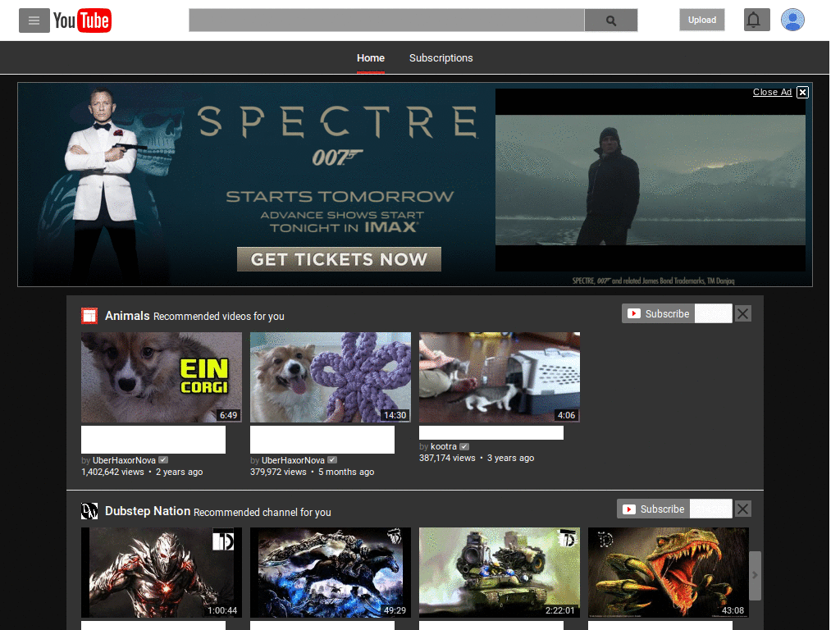Open the Dubstep Nation channel icon
The height and width of the screenshot is (630, 840).
point(89,511)
